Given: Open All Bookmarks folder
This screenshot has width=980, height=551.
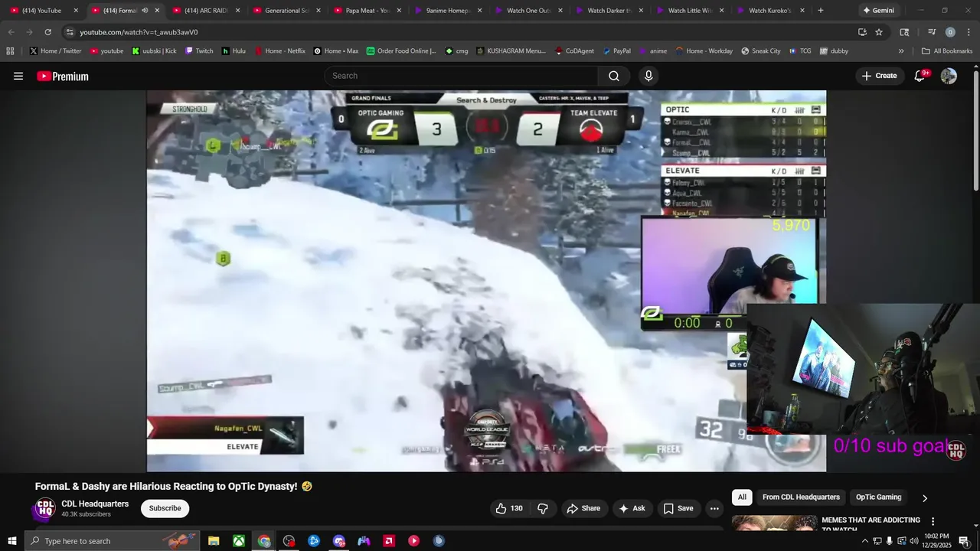Looking at the screenshot, I should (x=947, y=51).
